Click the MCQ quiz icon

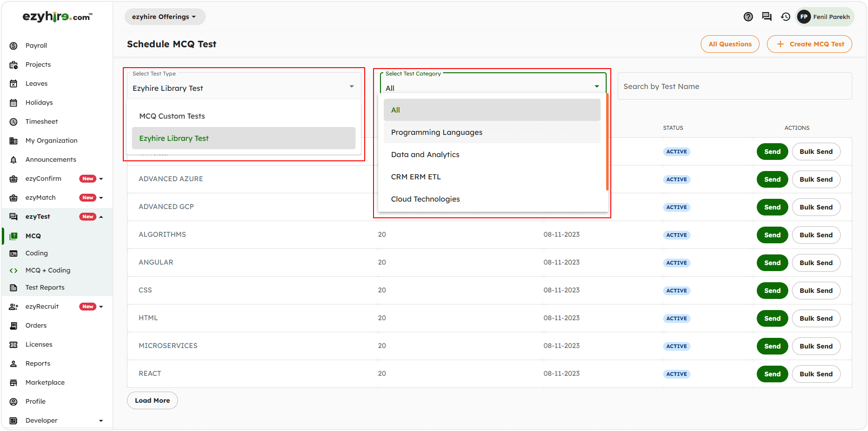[x=13, y=236]
